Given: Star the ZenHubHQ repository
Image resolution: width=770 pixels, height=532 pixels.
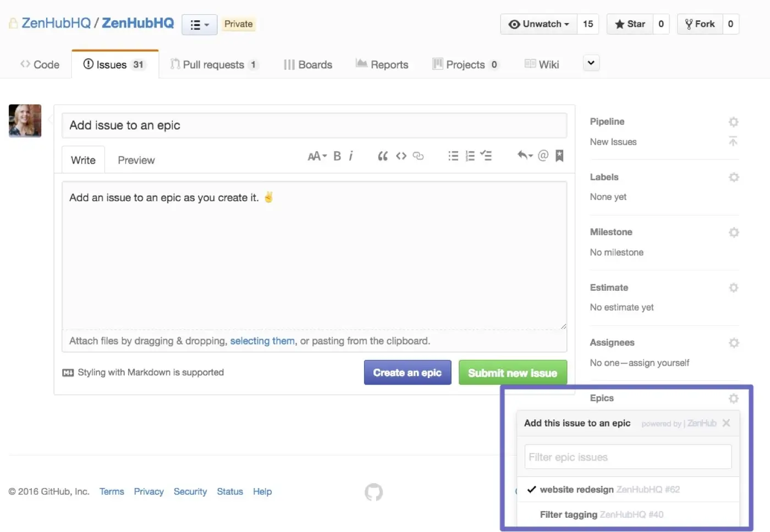Looking at the screenshot, I should [x=630, y=24].
